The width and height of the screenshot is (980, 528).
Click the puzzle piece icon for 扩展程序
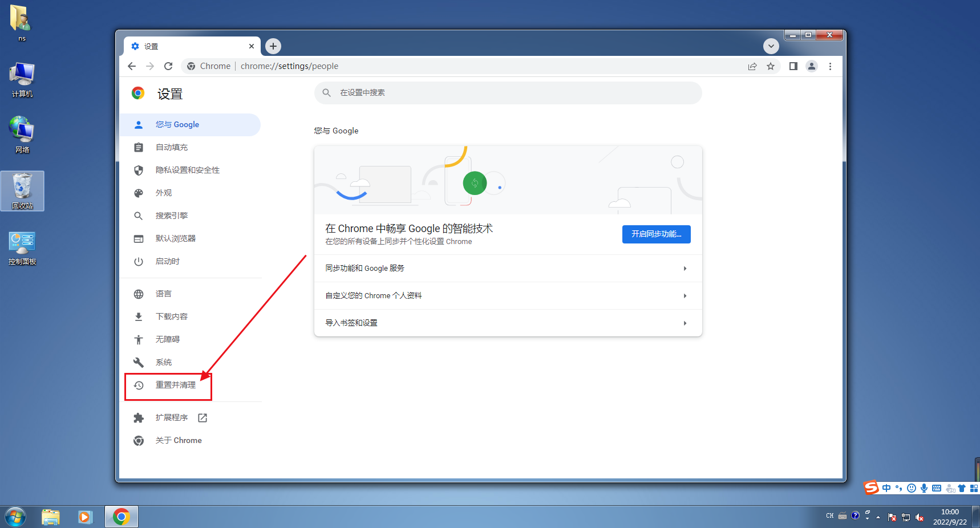tap(139, 418)
